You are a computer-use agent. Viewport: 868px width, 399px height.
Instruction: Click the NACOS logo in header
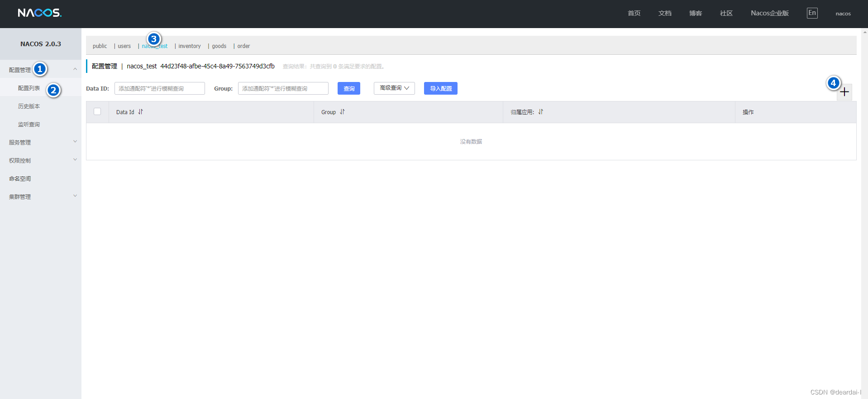pos(40,13)
